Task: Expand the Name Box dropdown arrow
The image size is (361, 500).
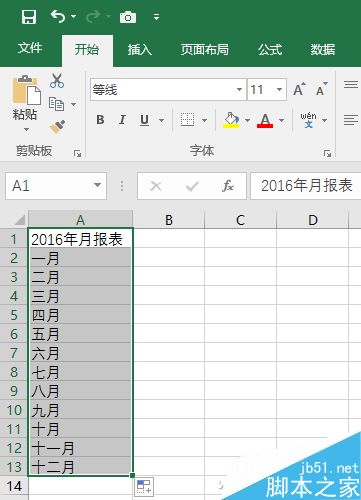Action: 97,185
